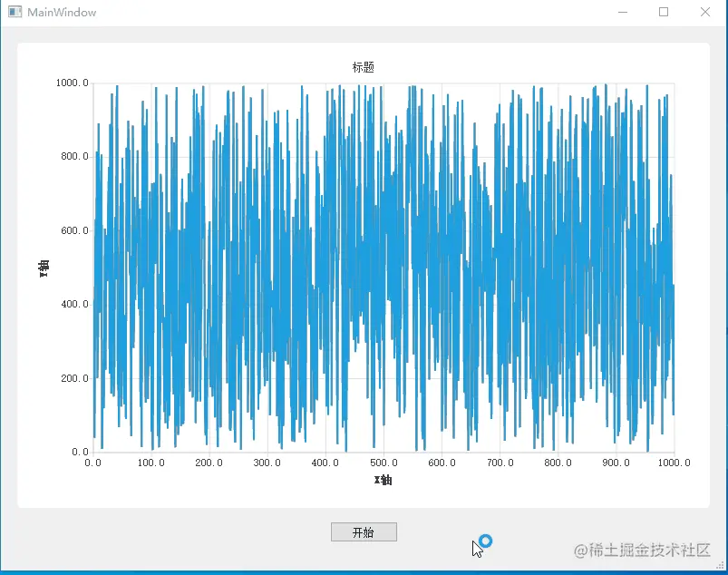Click the chart title 标题
Screen dimensions: 728x575
tap(364, 66)
